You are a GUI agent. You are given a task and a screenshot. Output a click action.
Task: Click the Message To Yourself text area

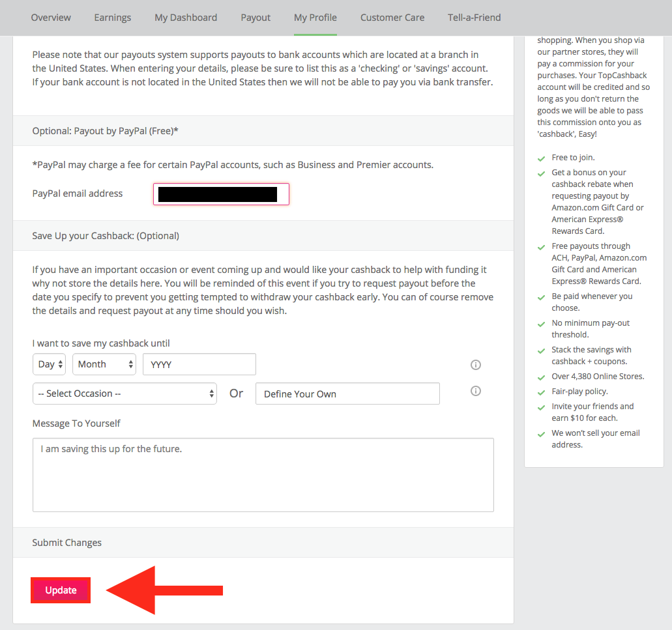click(x=263, y=474)
